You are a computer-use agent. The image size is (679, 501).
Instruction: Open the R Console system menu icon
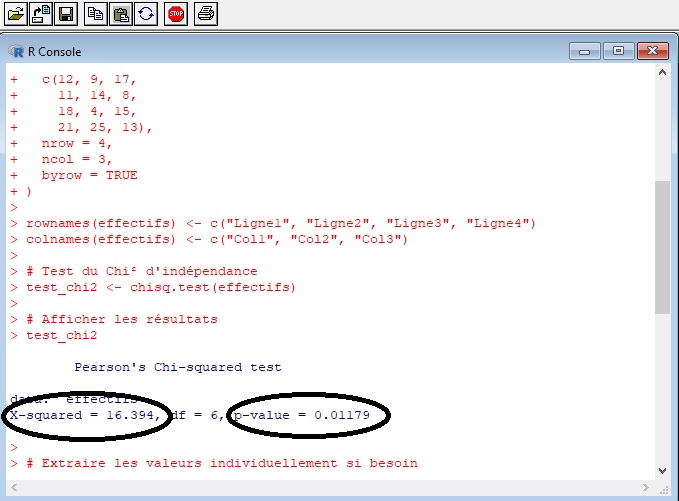click(x=15, y=51)
